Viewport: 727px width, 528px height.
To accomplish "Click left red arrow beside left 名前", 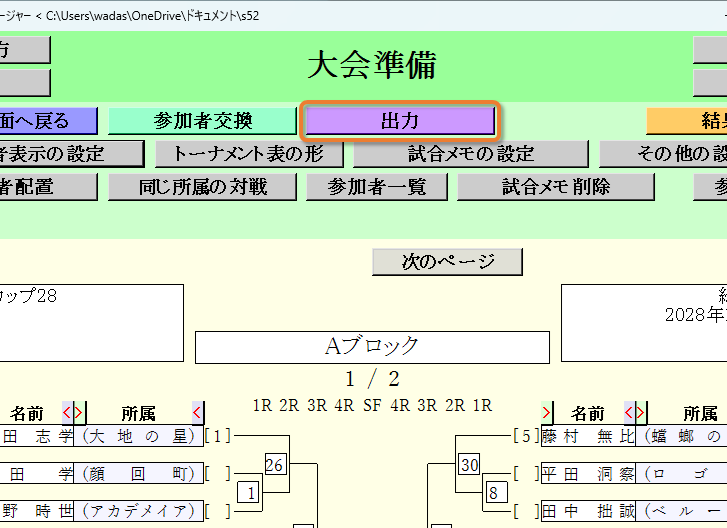I will 67,412.
